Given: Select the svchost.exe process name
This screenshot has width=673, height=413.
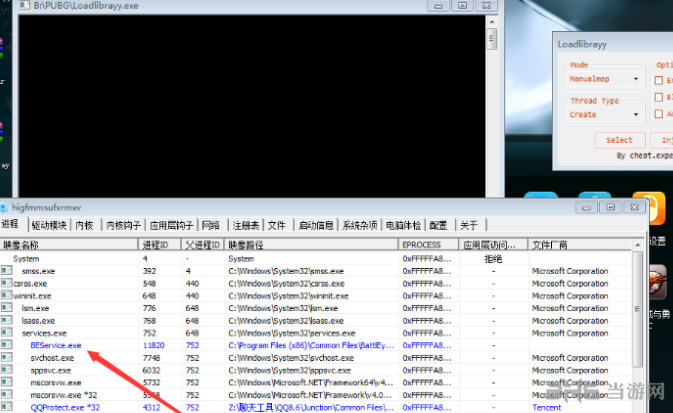Looking at the screenshot, I should pos(52,358).
